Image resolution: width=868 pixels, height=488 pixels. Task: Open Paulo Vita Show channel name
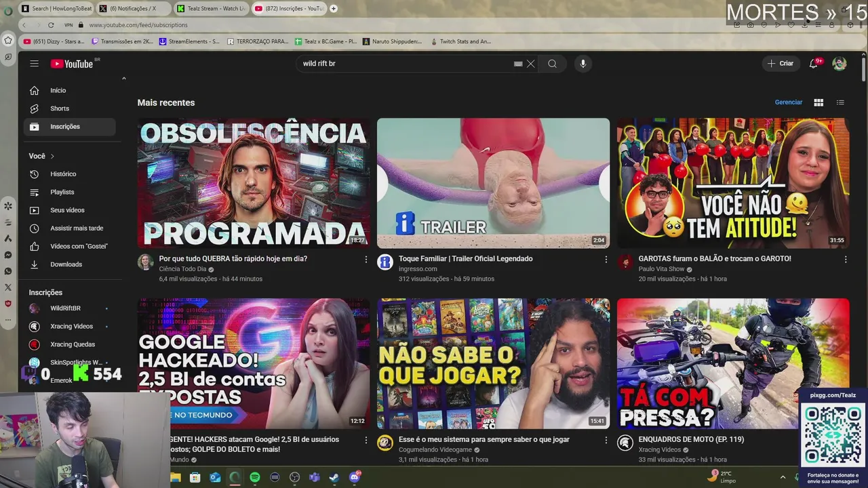click(x=661, y=269)
